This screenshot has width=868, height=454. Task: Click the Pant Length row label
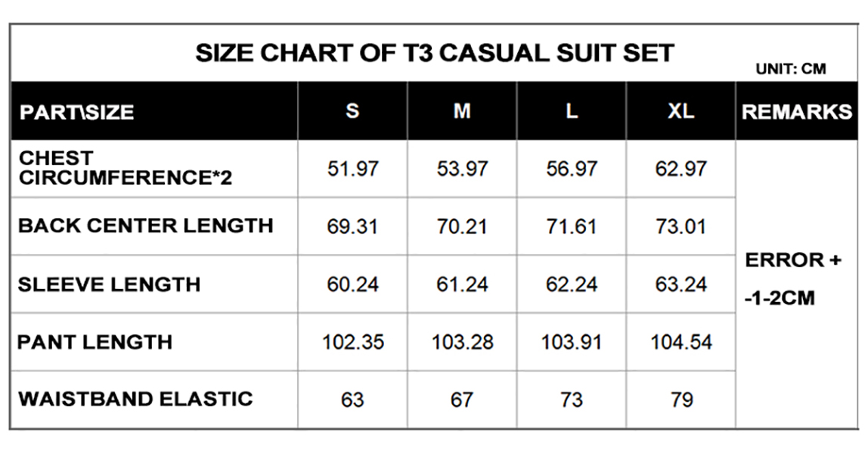[95, 342]
